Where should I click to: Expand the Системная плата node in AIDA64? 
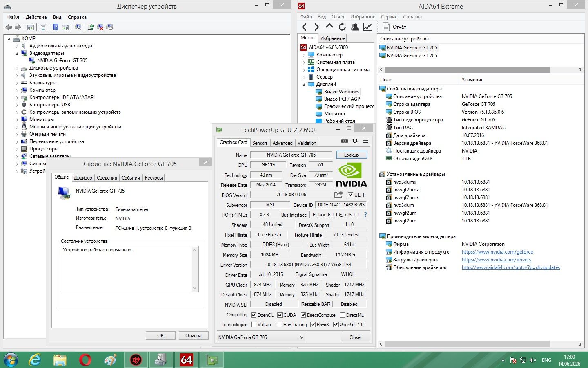pos(304,62)
